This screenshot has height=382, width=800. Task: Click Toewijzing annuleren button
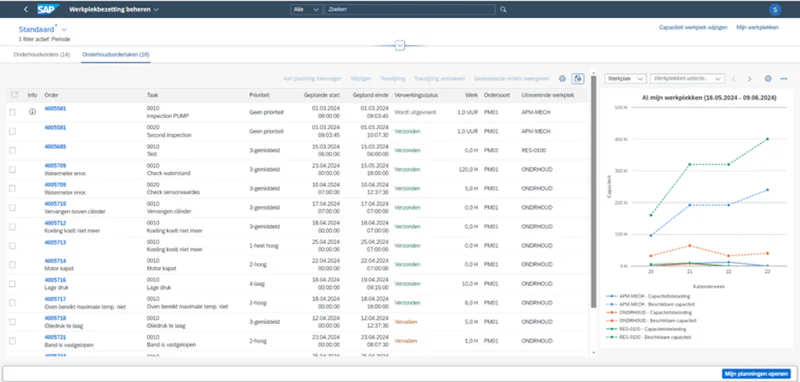[x=439, y=79]
